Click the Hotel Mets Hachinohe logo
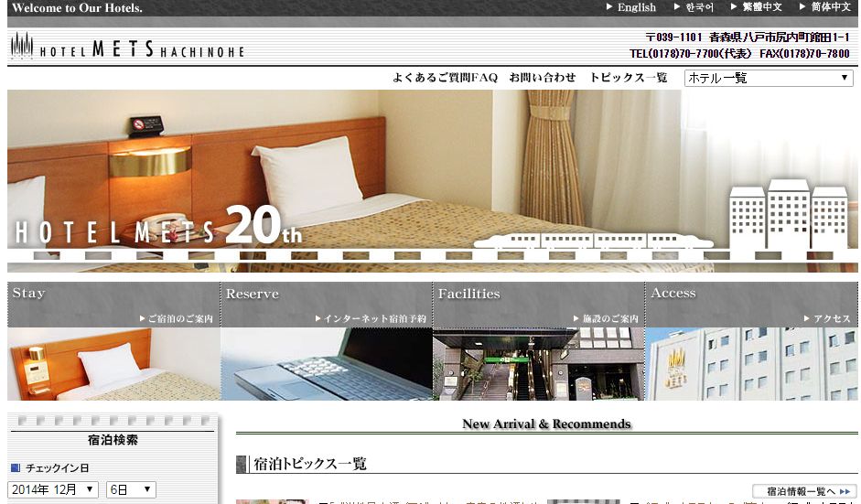 [127, 47]
